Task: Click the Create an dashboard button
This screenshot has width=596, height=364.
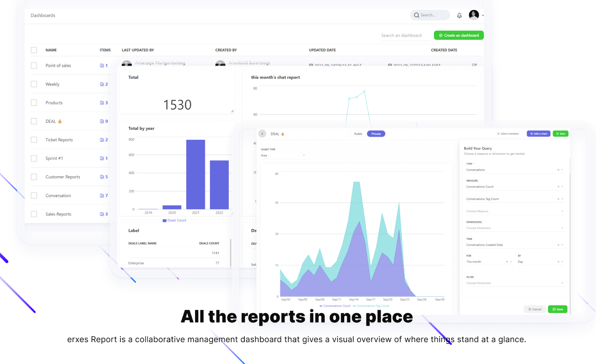Action: point(459,35)
